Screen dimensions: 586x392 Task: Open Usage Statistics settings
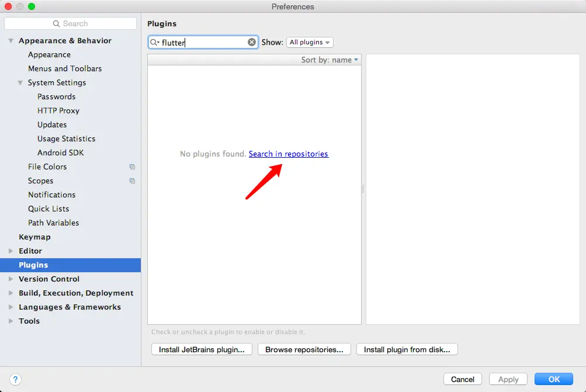tap(66, 138)
